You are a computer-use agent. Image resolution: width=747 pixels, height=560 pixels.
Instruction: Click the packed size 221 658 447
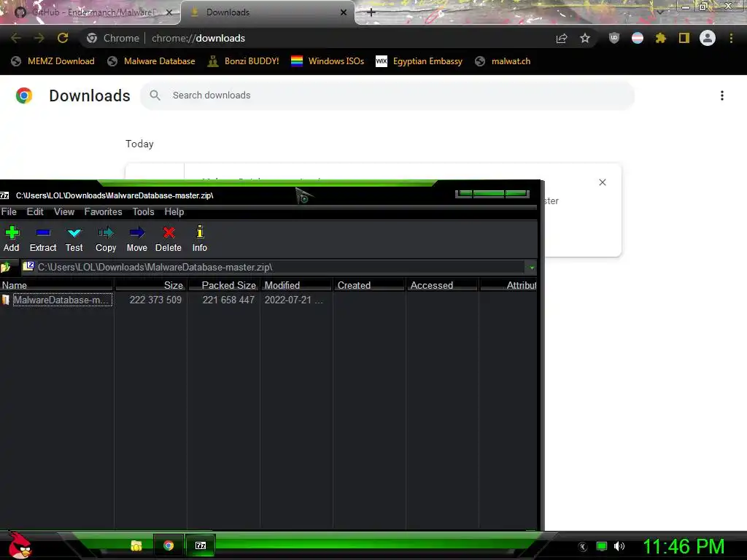coord(228,300)
